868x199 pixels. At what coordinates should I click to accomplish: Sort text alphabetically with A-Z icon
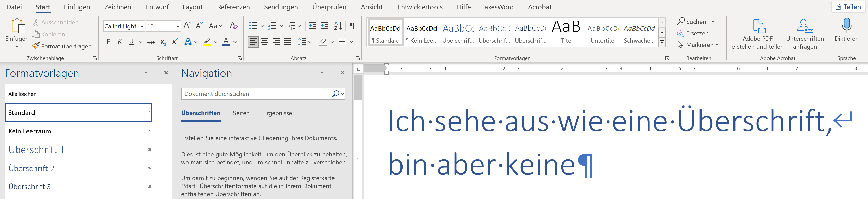338,26
